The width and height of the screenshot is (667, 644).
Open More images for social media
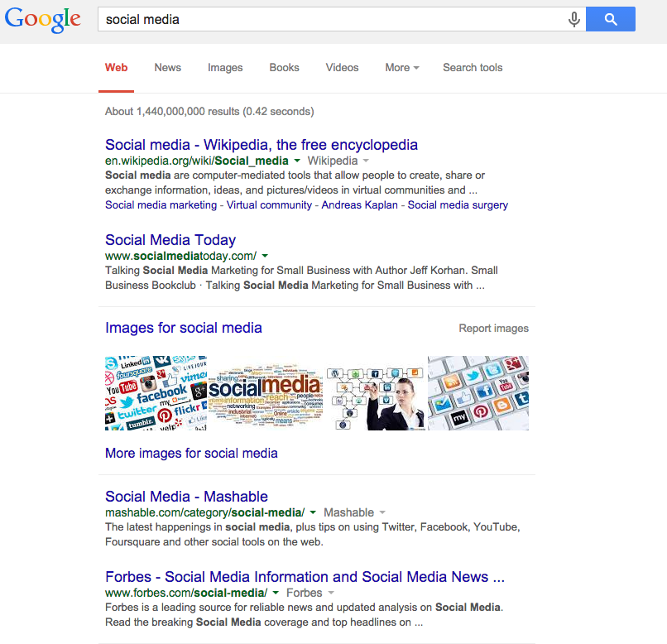[191, 454]
